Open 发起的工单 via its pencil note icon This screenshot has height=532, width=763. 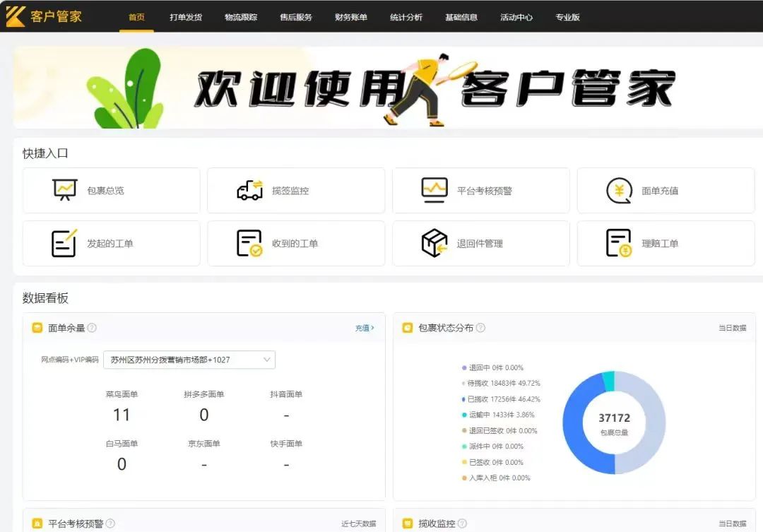click(x=64, y=243)
